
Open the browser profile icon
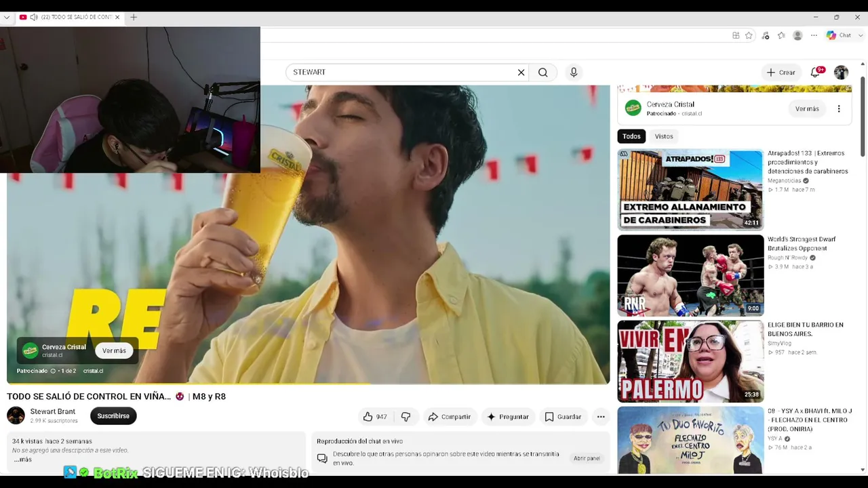click(x=797, y=35)
